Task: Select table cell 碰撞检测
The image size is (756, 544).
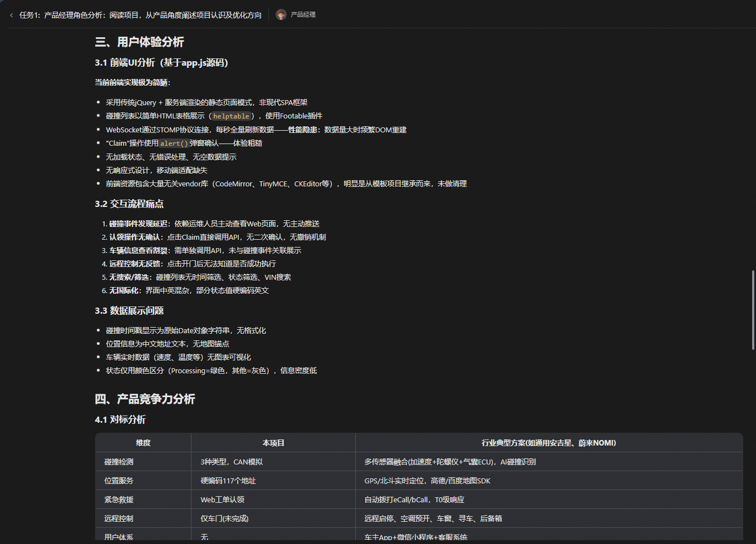Action: [x=143, y=462]
